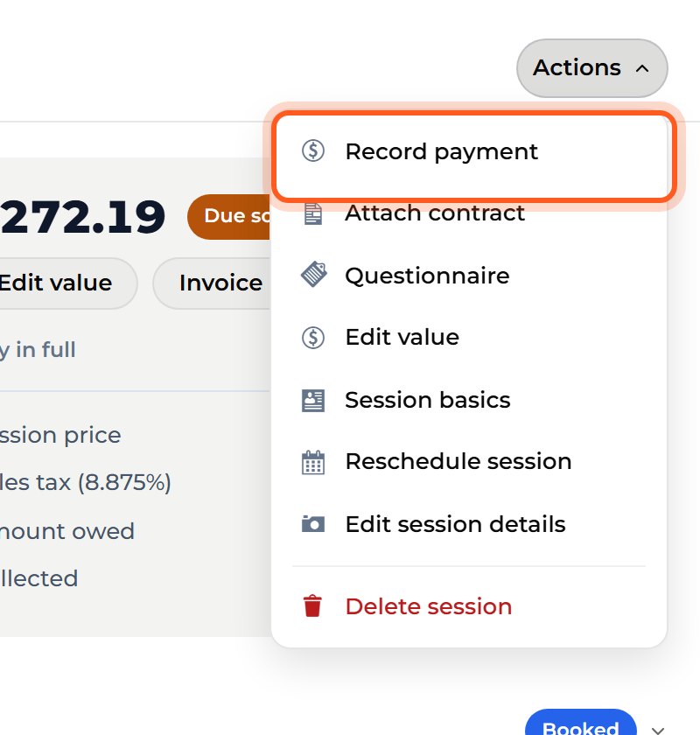Click the red trash can icon
Image resolution: width=700 pixels, height=735 pixels.
pyautogui.click(x=312, y=606)
